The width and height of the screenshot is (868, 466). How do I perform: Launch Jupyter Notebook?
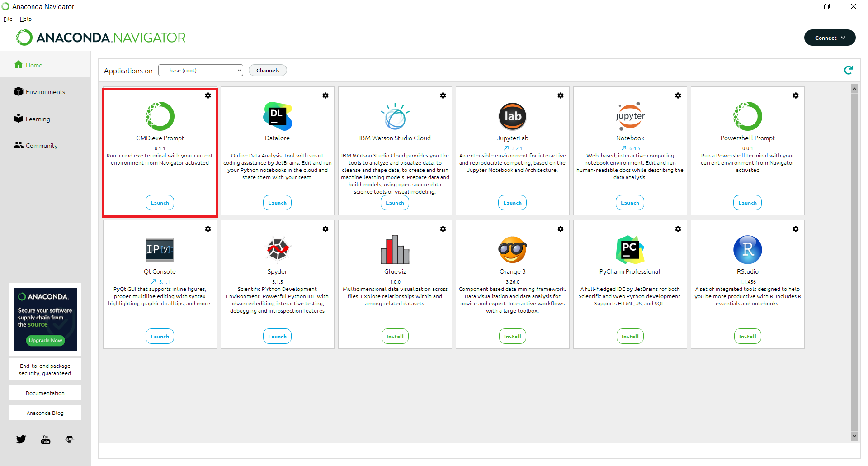click(x=630, y=203)
